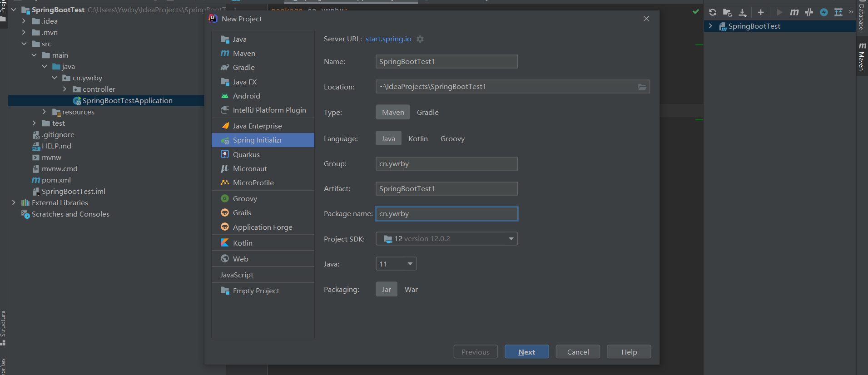Expand resources folder in project tree

(x=44, y=112)
